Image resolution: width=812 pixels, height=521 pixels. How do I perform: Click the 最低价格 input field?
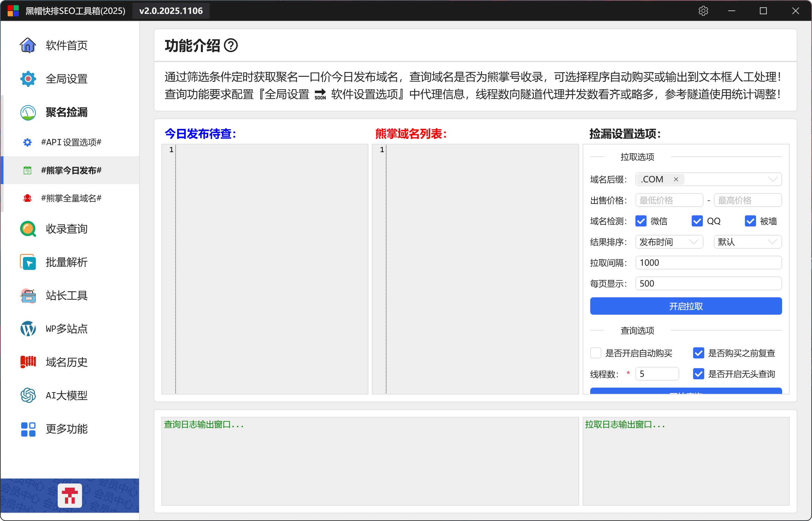tap(669, 200)
